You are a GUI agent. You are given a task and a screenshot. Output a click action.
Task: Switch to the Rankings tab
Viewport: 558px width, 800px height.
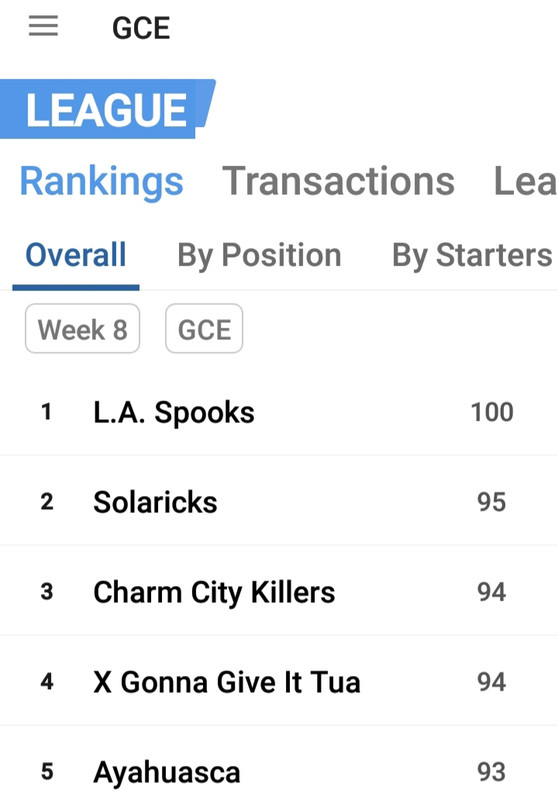click(x=102, y=181)
